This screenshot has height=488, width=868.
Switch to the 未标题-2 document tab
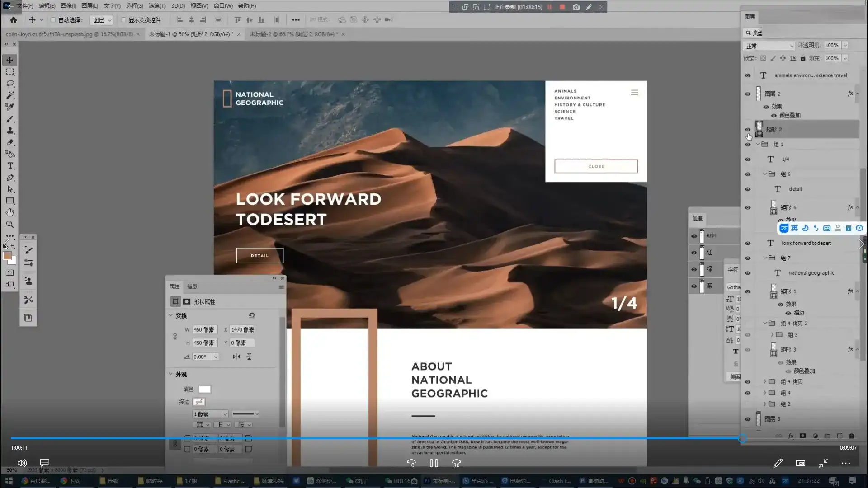pyautogui.click(x=293, y=34)
